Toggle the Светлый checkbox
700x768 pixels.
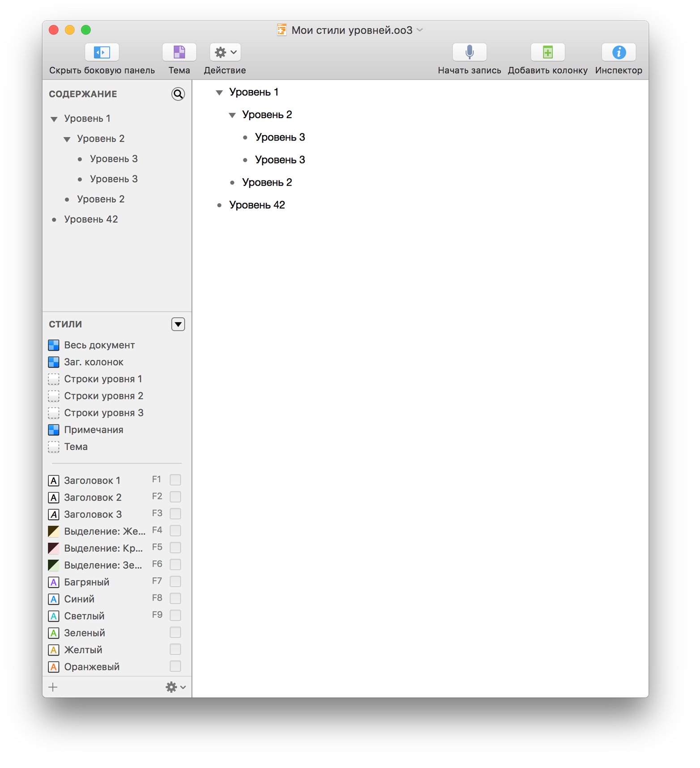coord(175,615)
